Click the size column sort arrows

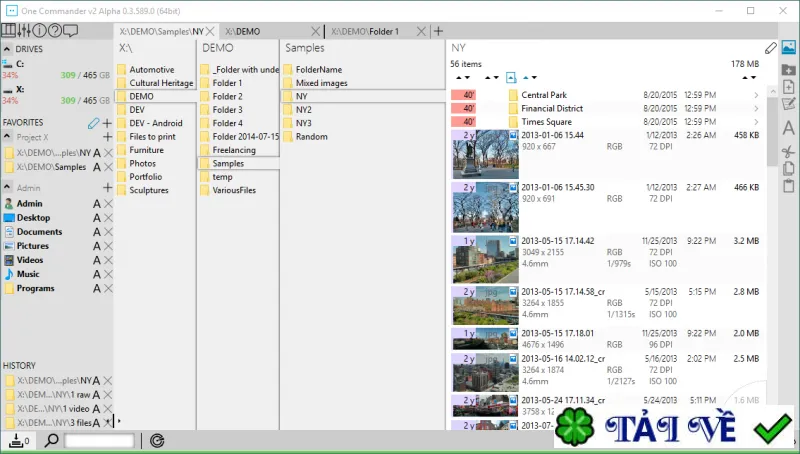tap(749, 78)
